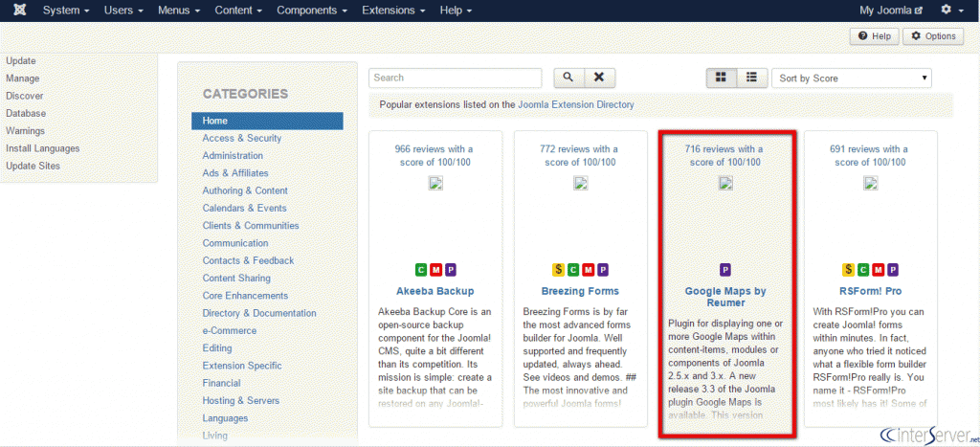Click the Joomla logo icon

[20, 10]
